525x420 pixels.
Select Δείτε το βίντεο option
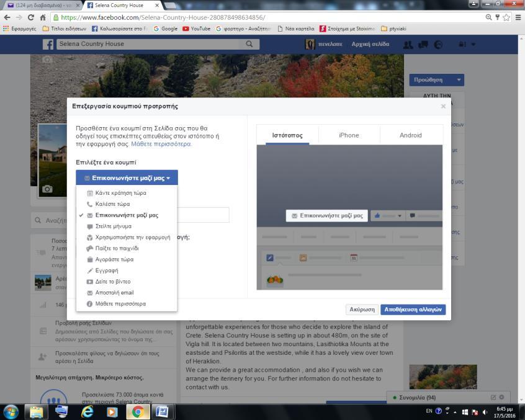(127, 282)
